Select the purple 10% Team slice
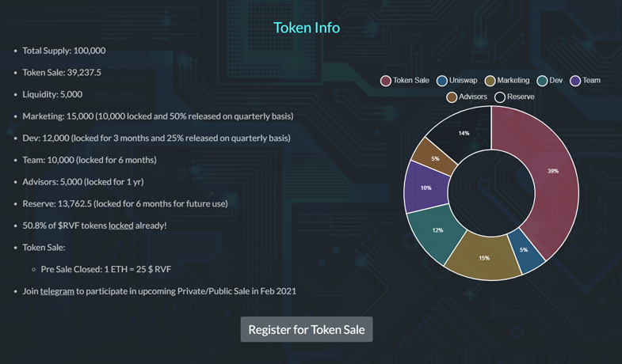This screenshot has width=622, height=364. (x=425, y=187)
